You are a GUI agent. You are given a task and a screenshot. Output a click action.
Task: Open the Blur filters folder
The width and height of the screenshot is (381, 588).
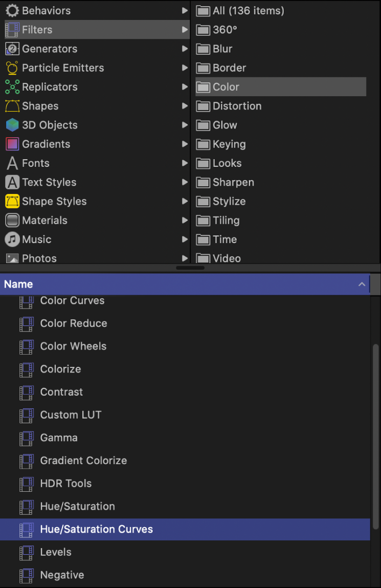click(x=222, y=49)
